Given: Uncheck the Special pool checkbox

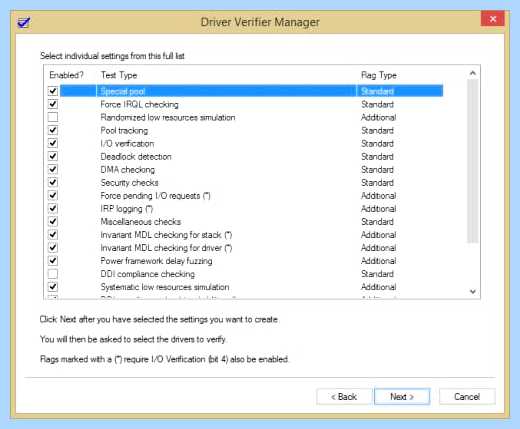Looking at the screenshot, I should (53, 91).
